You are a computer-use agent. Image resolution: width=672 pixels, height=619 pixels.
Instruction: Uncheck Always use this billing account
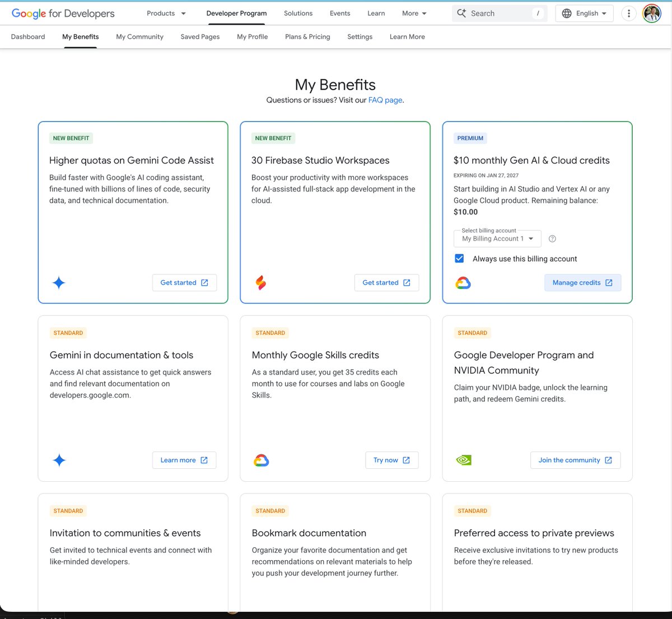pyautogui.click(x=459, y=258)
